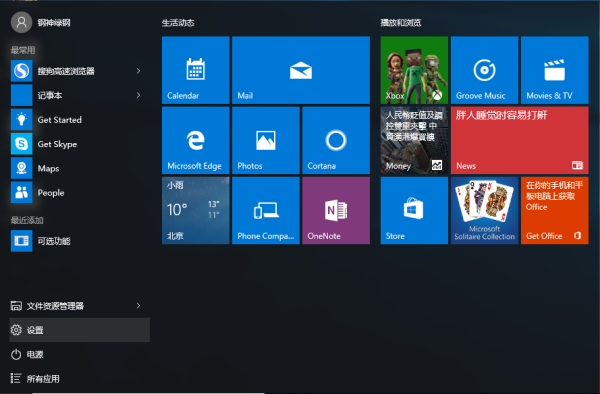Viewport: 600px width, 394px height.
Task: Launch Microsoft Edge tile
Action: (196, 140)
